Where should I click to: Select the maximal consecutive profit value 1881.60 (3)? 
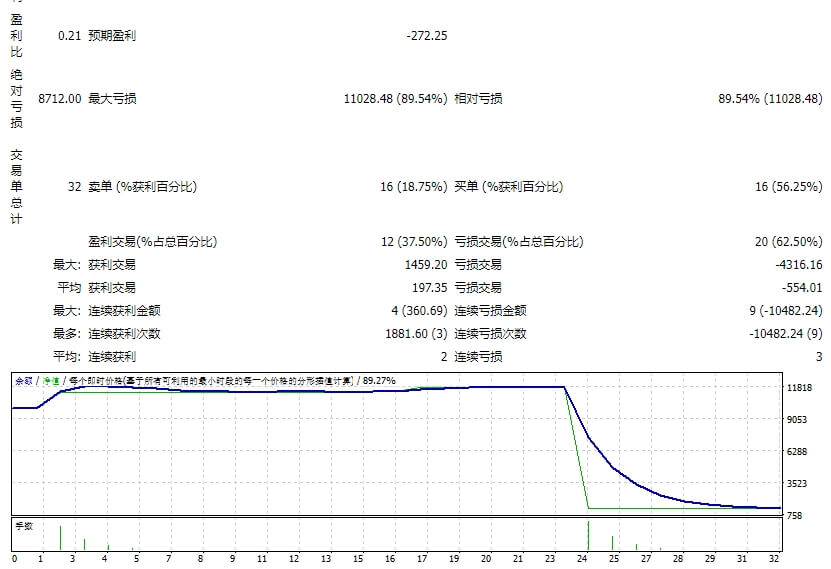tap(416, 334)
